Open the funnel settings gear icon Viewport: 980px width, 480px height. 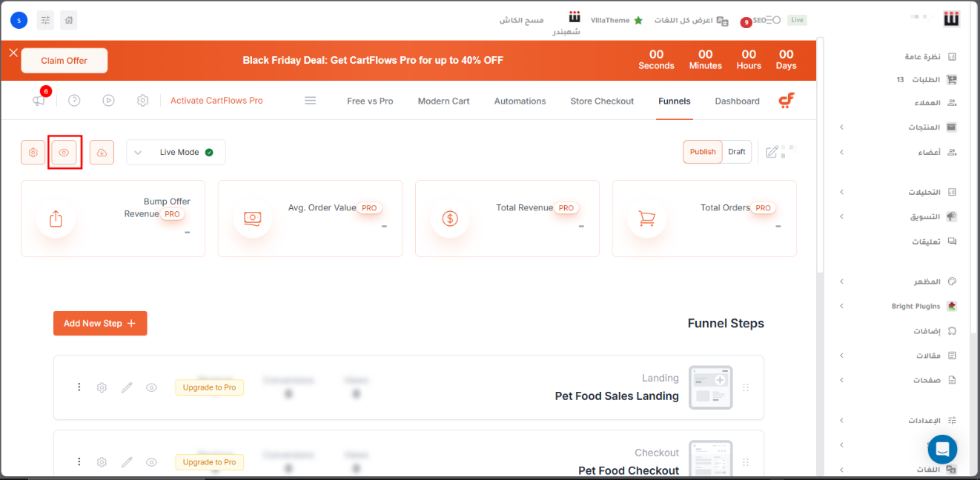pyautogui.click(x=33, y=153)
